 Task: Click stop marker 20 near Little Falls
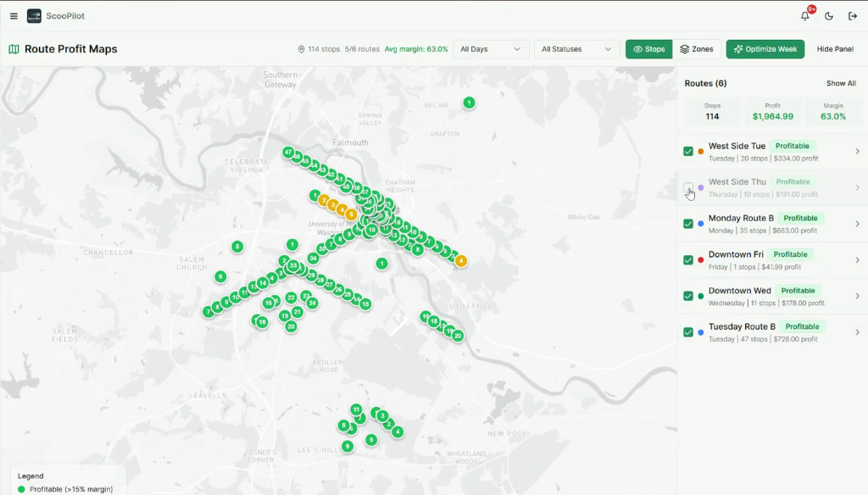click(457, 336)
